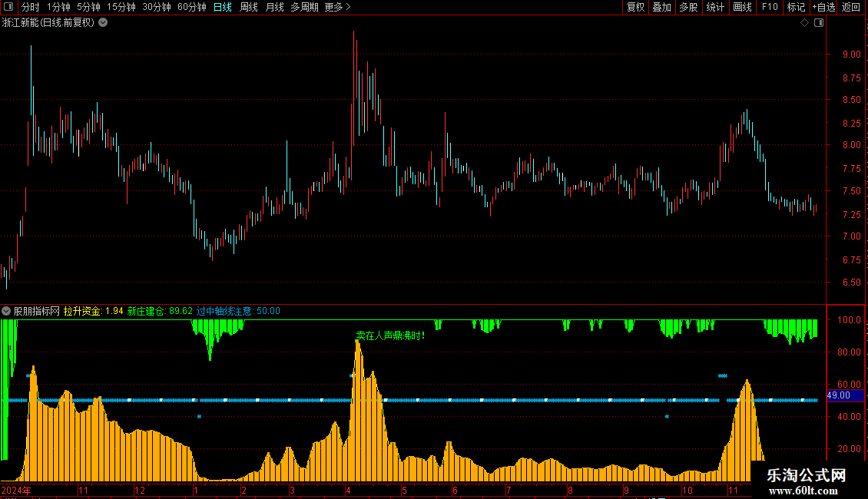This screenshot has width=868, height=499.
Task: Select the 15分钟 period
Action: pos(121,7)
